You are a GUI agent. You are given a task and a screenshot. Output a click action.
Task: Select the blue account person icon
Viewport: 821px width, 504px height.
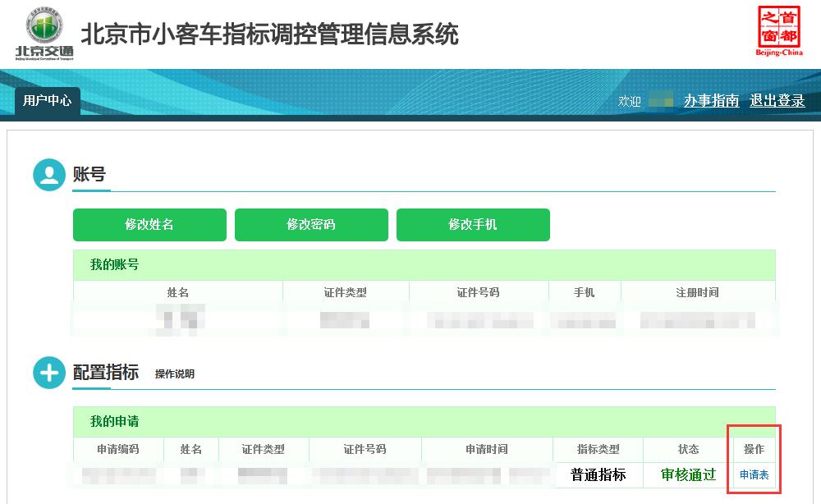click(48, 174)
